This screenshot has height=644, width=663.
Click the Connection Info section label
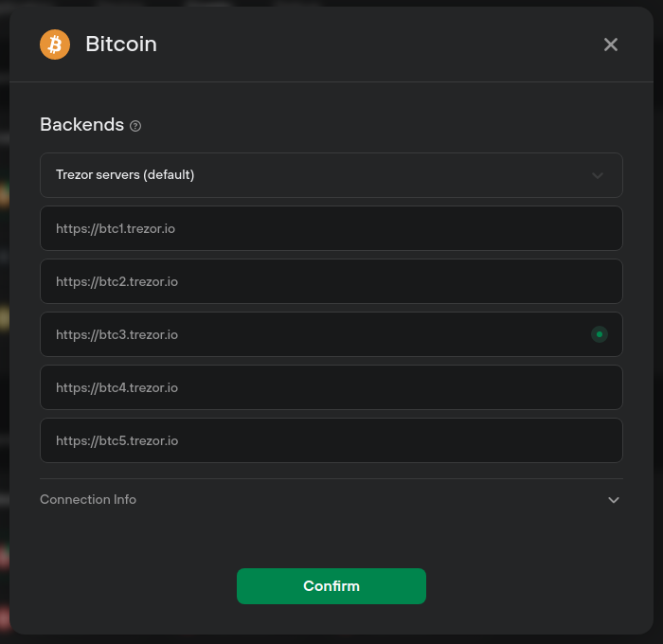pos(88,499)
